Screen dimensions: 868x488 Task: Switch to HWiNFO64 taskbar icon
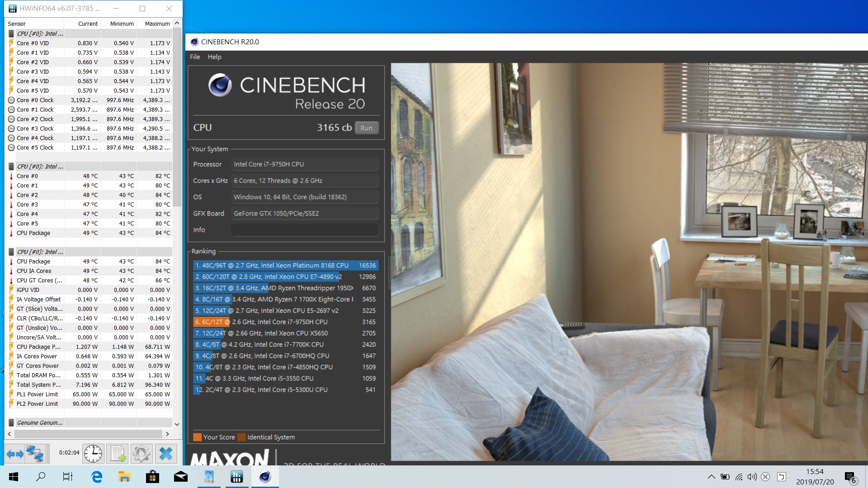pyautogui.click(x=237, y=477)
